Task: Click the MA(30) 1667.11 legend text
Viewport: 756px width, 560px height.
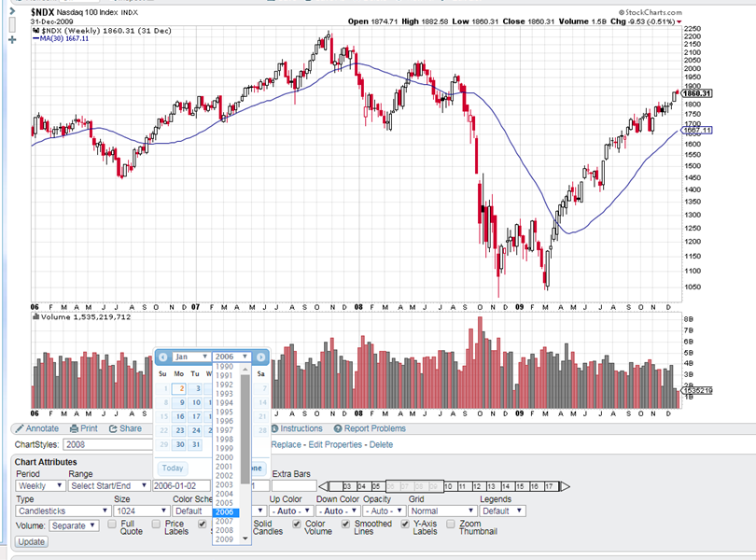Action: [61, 38]
